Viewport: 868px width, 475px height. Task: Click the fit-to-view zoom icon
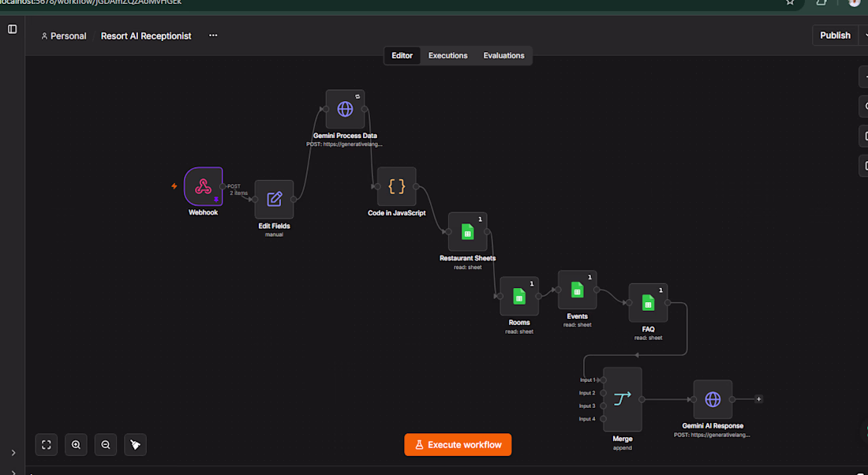(47, 444)
